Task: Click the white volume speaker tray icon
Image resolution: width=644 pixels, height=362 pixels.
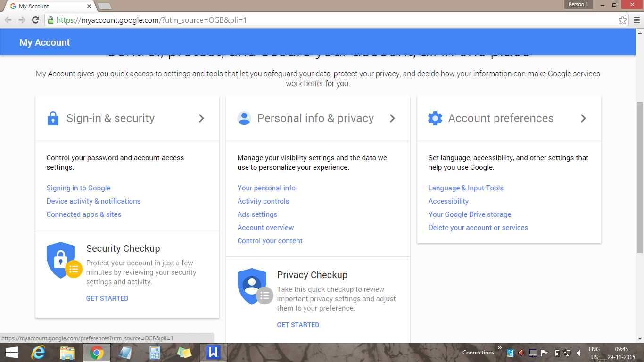Action: point(578,353)
